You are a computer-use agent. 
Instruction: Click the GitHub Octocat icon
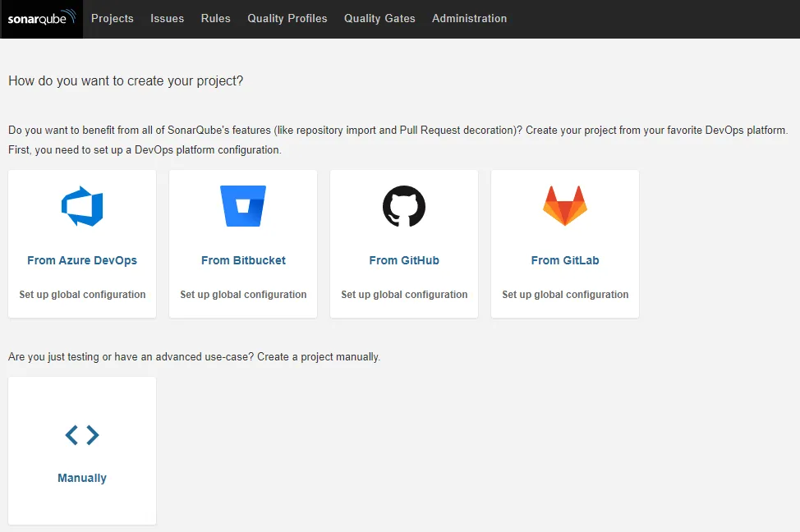pyautogui.click(x=403, y=206)
